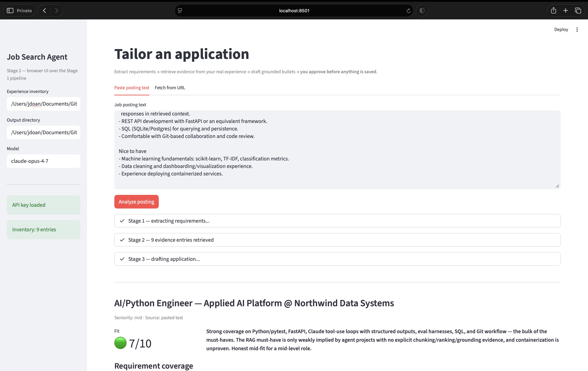The height and width of the screenshot is (371, 588).
Task: Open a new tab with plus icon
Action: click(566, 11)
